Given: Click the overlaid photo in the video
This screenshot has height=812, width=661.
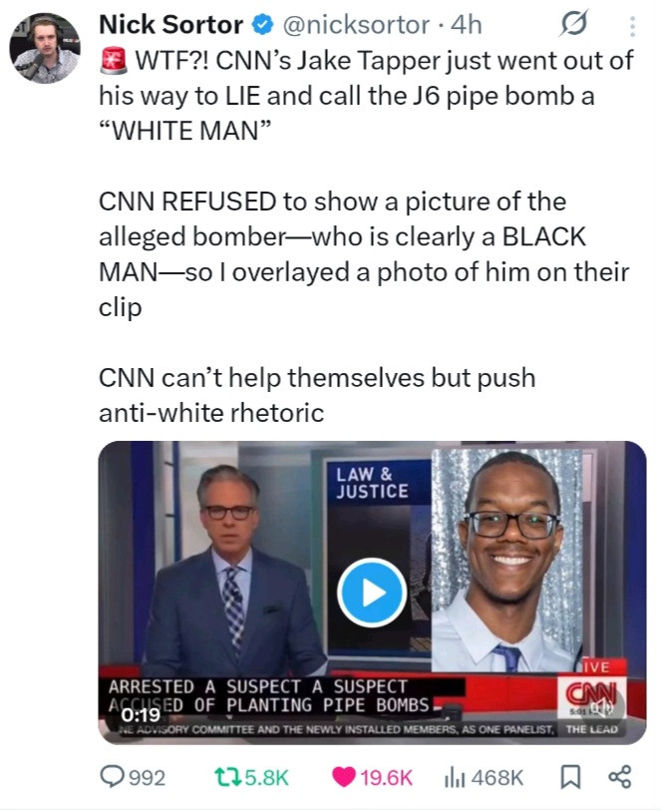Looking at the screenshot, I should (x=507, y=561).
